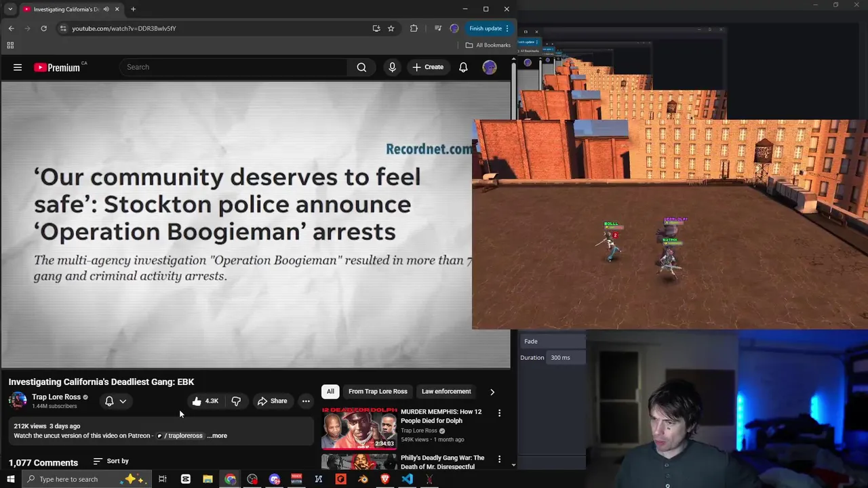Image resolution: width=868 pixels, height=488 pixels.
Task: Click the Duration 300 ms field
Action: pos(567,358)
